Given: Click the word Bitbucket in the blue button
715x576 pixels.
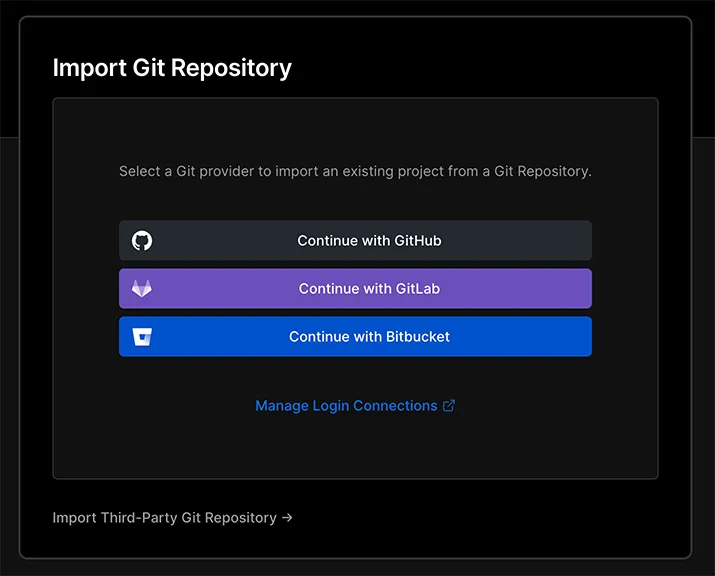Looking at the screenshot, I should coord(418,337).
